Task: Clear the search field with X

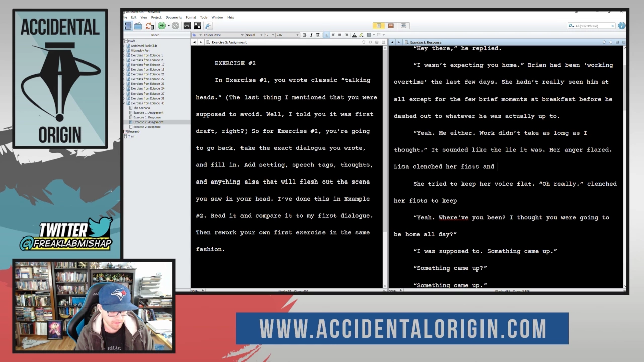Action: pyautogui.click(x=612, y=26)
